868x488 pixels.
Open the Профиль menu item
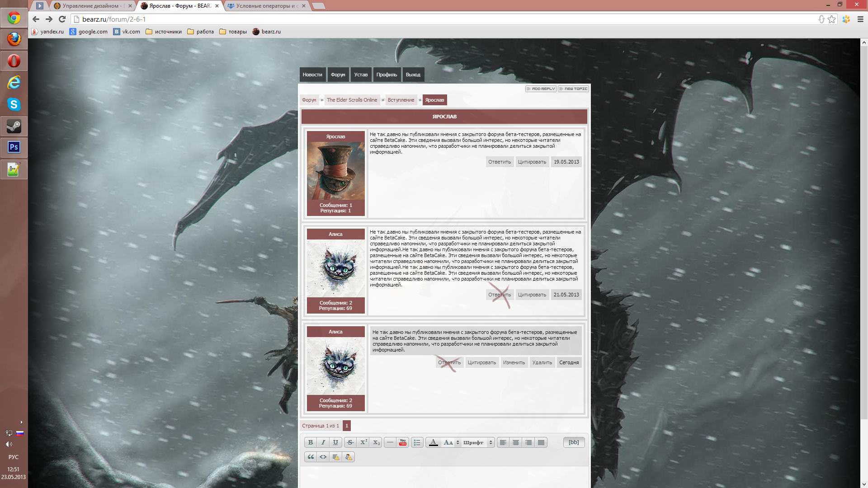(387, 75)
